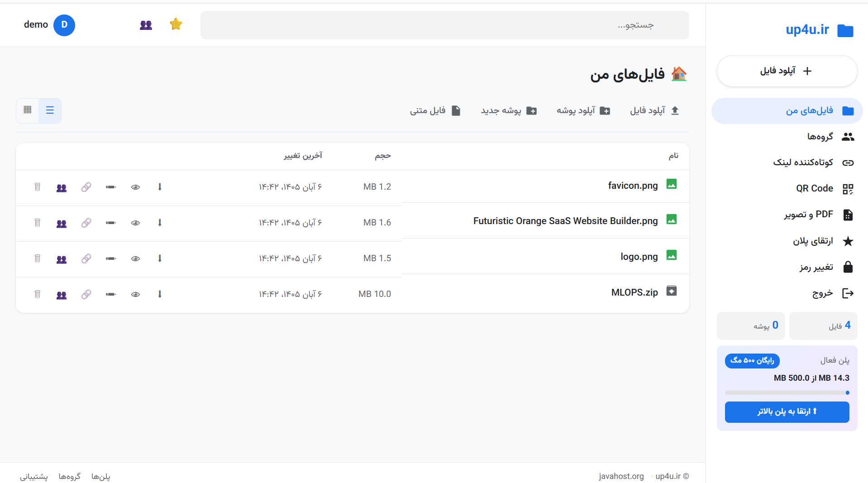Open favorites with the star icon
The image size is (868, 483).
(x=176, y=24)
